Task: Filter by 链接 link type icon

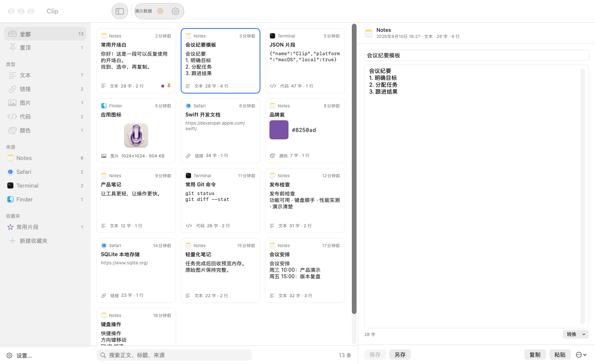Action: click(x=13, y=89)
